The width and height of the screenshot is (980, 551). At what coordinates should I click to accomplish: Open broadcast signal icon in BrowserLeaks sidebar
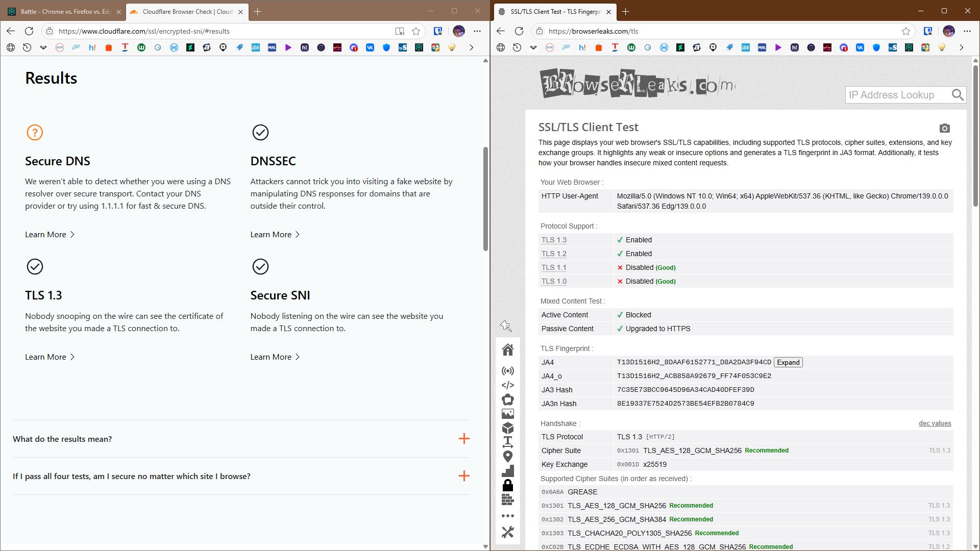pos(507,371)
